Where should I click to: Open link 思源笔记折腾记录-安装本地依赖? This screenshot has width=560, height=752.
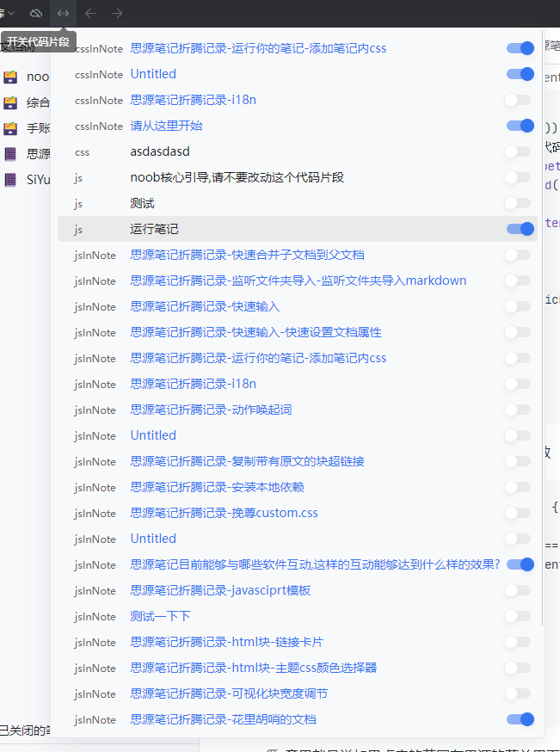pos(217,487)
